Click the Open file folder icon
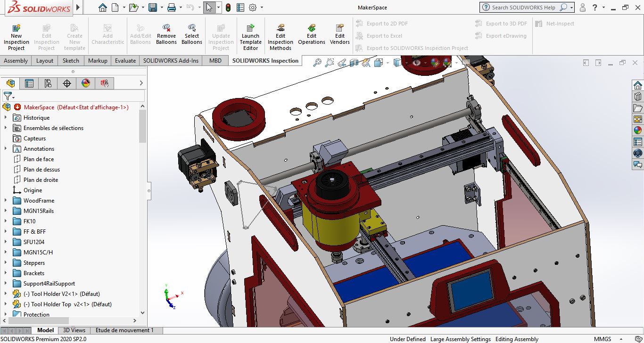This screenshot has width=644, height=343. 133,8
